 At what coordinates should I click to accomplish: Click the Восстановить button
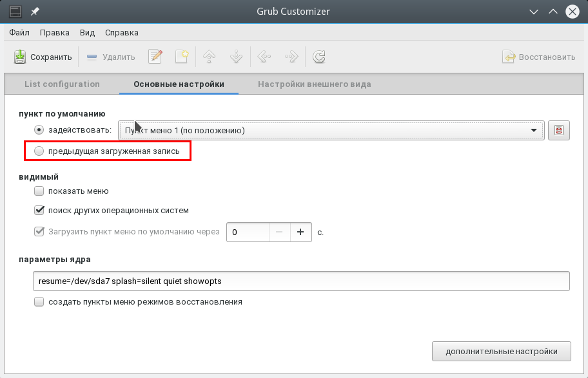point(539,57)
